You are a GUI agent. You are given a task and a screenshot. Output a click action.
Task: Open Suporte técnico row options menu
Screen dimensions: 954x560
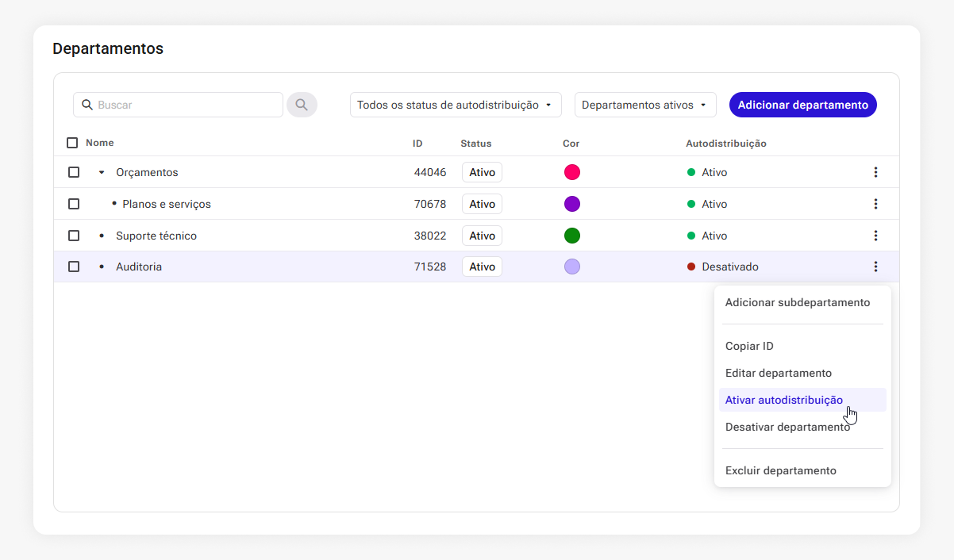875,236
